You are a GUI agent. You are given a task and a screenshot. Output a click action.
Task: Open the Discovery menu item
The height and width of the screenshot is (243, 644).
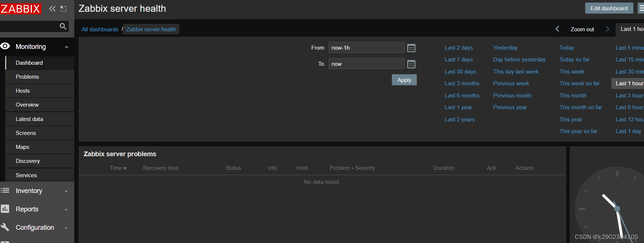(40, 161)
